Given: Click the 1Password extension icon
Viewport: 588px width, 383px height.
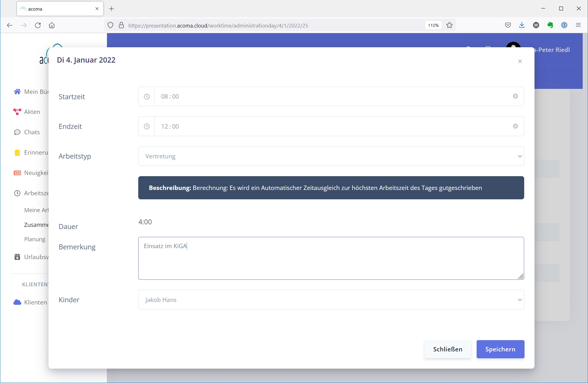Looking at the screenshot, I should [x=564, y=25].
